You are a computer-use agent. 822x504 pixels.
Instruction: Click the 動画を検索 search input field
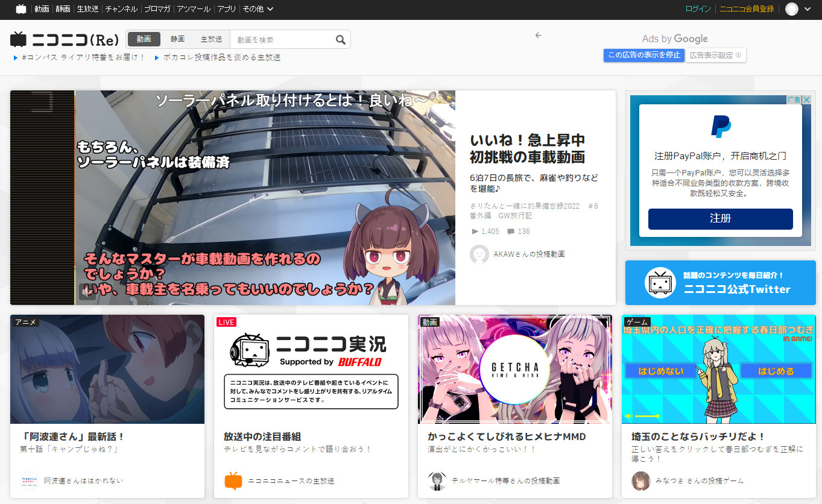[283, 40]
